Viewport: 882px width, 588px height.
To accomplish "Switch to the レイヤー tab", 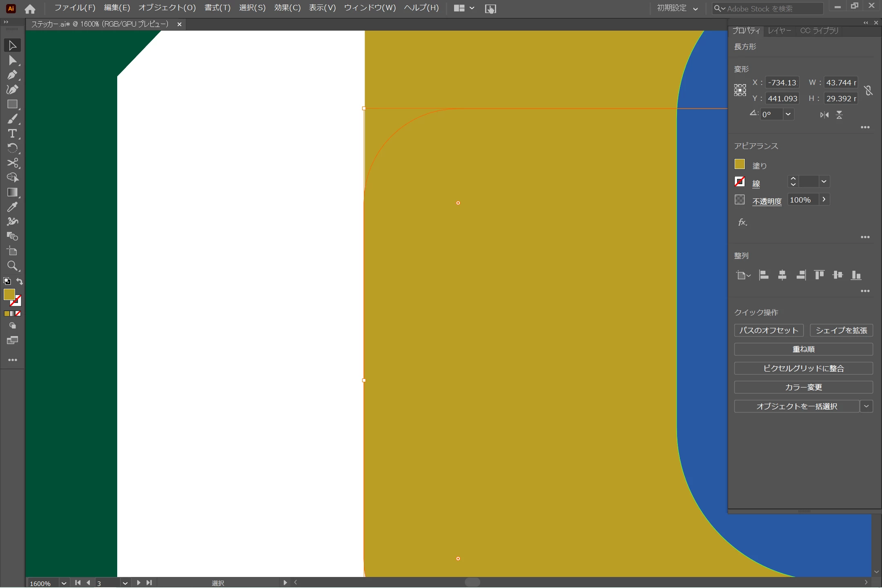I will (779, 31).
